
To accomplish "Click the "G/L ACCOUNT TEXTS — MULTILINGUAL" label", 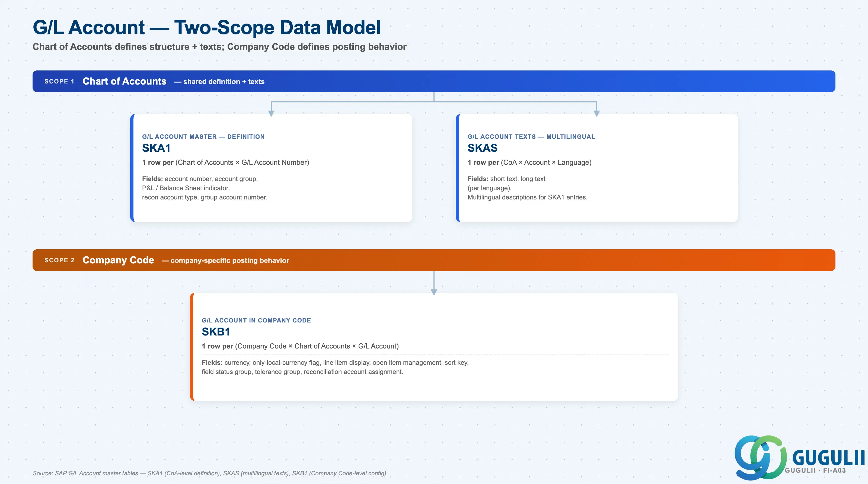I will 531,137.
